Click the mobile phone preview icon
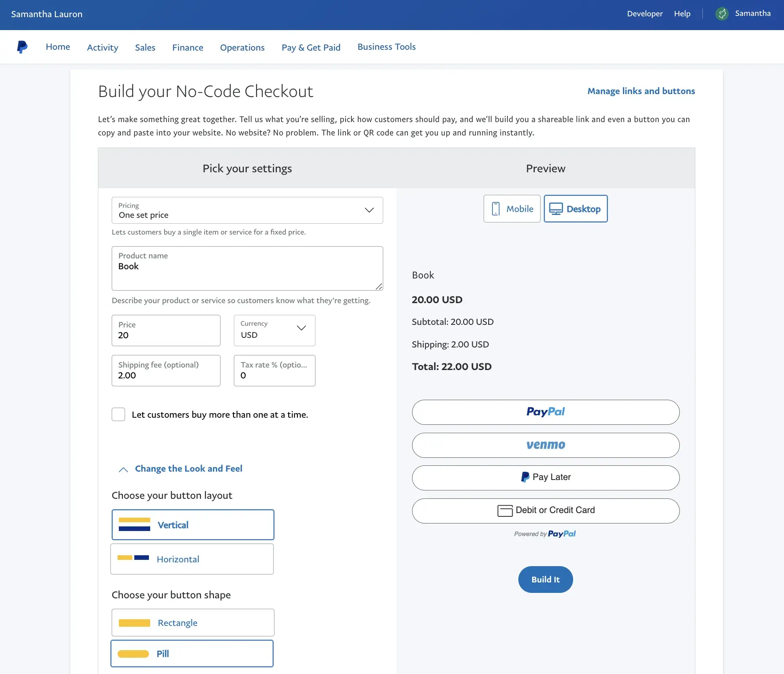Screen dimensions: 784x674 (495, 209)
